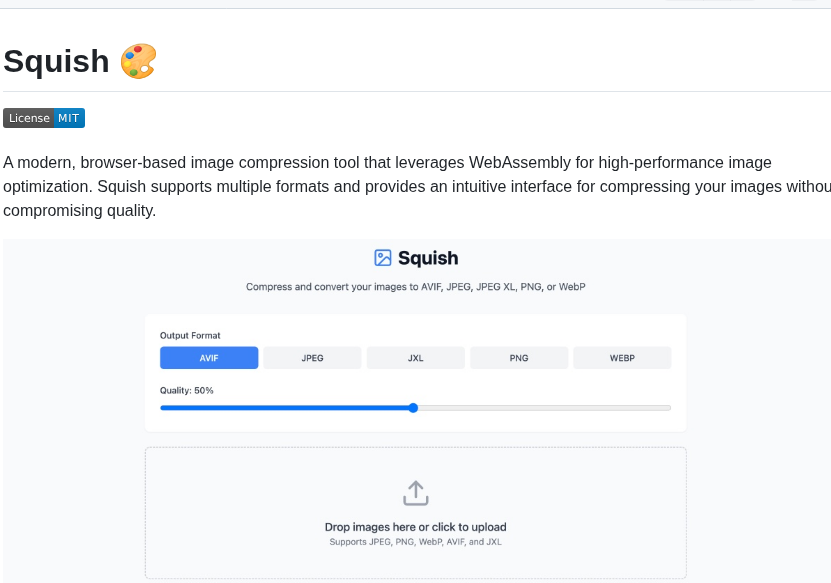Click the quality slider handle
The height and width of the screenshot is (583, 831).
(413, 408)
